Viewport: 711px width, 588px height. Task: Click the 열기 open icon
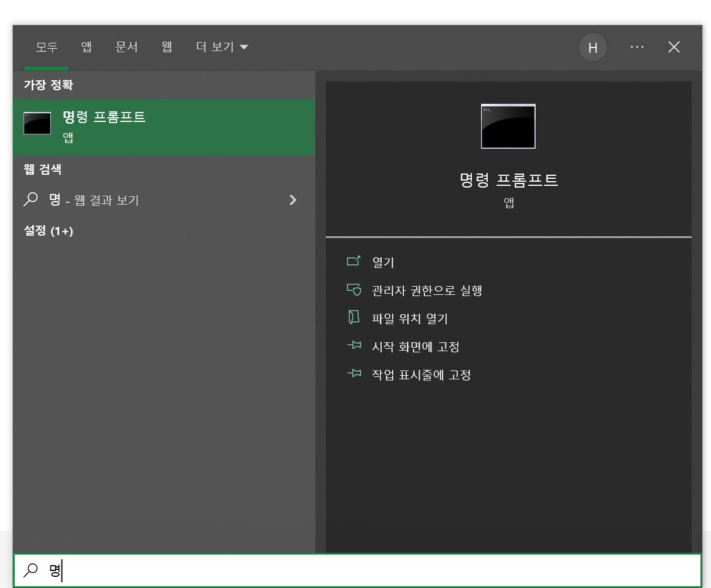pyautogui.click(x=353, y=261)
